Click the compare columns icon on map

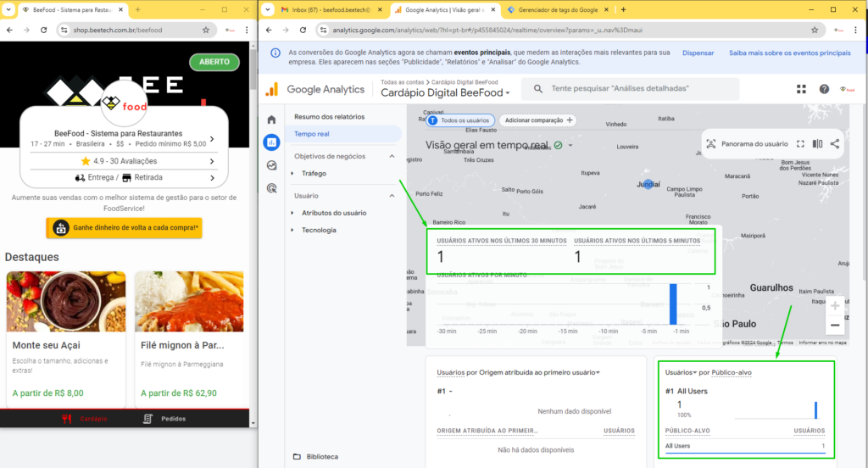click(817, 144)
